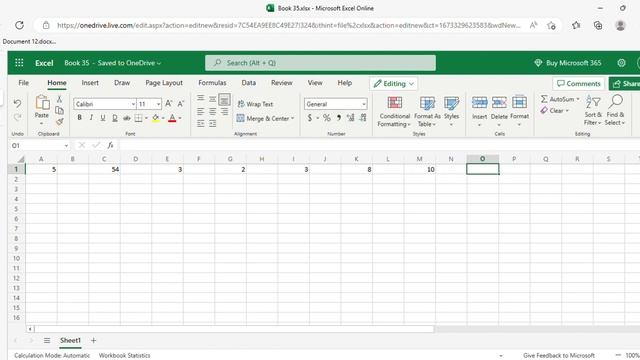Click the Copy icon
Image resolution: width=640 pixels, height=360 pixels.
[60, 110]
